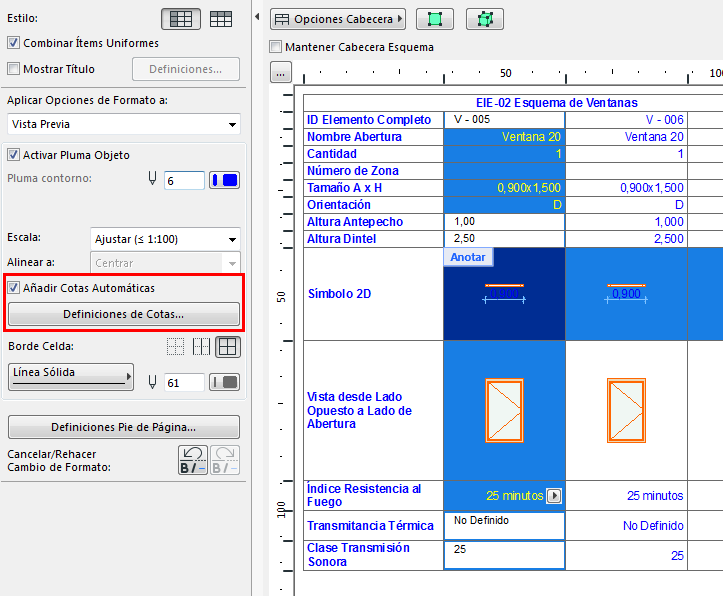Open the Escala Ajustar dropdown

[x=164, y=239]
